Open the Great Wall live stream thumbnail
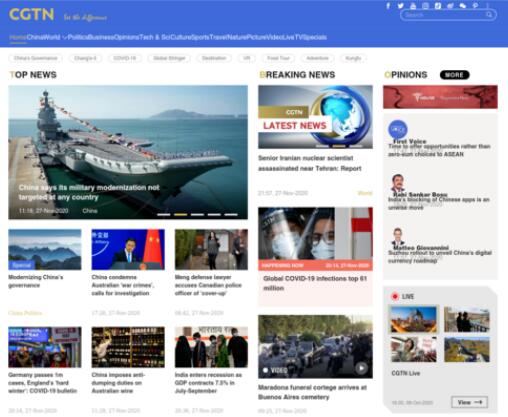The width and height of the screenshot is (508, 417). [467, 350]
